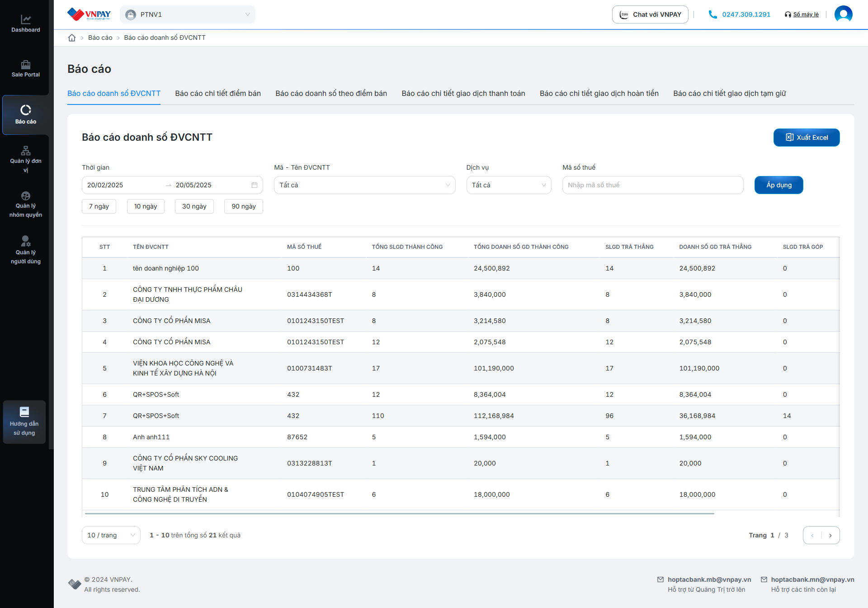The height and width of the screenshot is (608, 868).
Task: Click horizontal scrollbar under table
Action: pyautogui.click(x=399, y=514)
